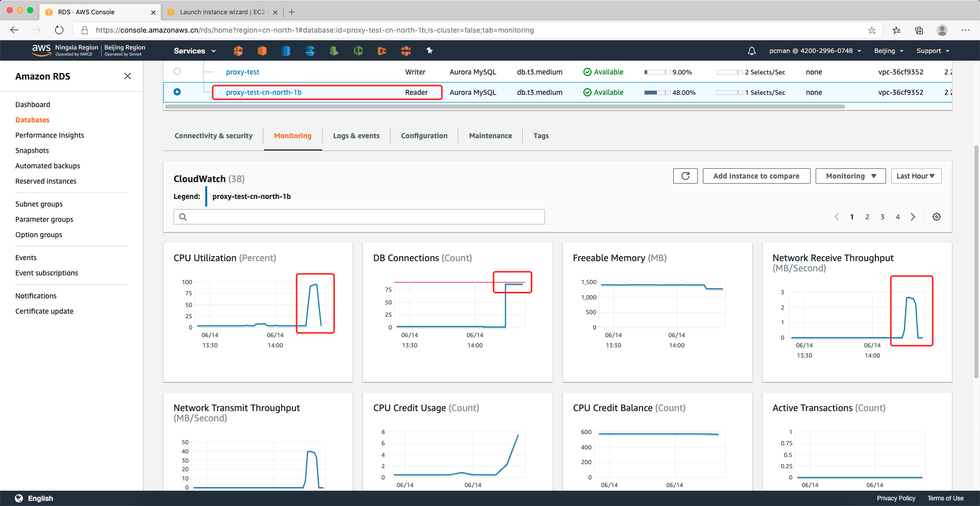The width and height of the screenshot is (980, 506).
Task: Switch to the Configuration tab
Action: click(x=424, y=136)
